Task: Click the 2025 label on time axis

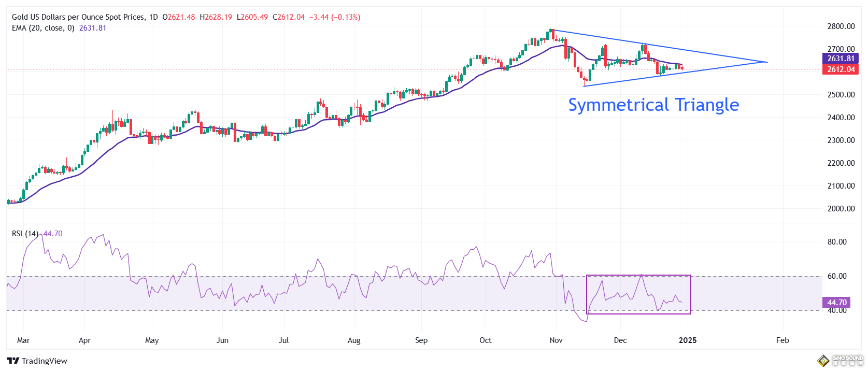Action: pos(688,340)
